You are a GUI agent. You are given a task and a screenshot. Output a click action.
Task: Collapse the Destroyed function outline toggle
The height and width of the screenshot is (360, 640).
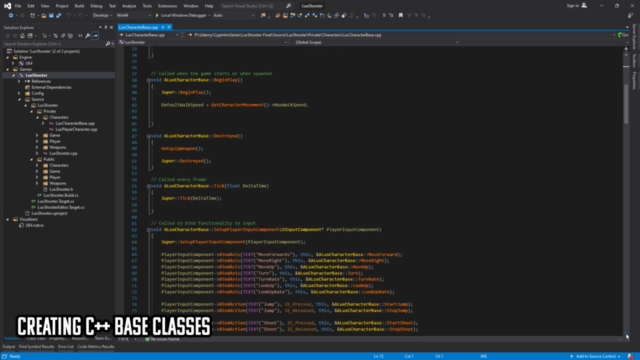(x=149, y=136)
